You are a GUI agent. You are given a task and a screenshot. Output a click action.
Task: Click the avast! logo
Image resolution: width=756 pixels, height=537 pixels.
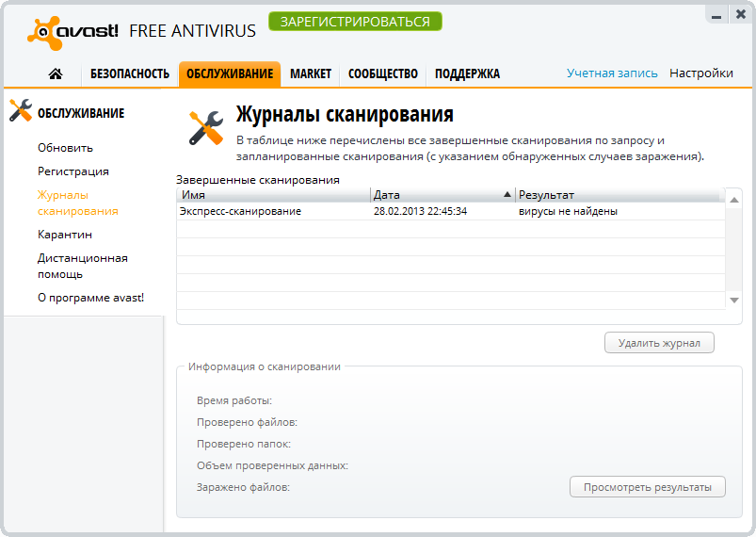click(73, 33)
